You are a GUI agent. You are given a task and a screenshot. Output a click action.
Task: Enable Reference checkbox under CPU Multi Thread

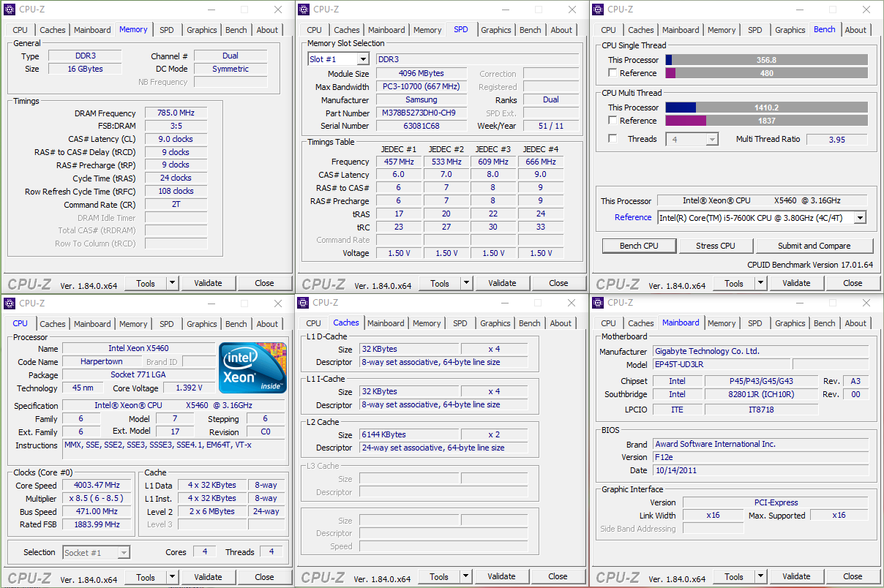point(613,121)
